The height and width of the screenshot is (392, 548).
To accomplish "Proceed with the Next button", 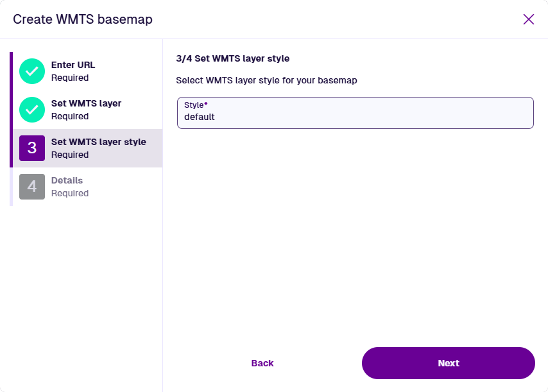I will click(x=448, y=363).
